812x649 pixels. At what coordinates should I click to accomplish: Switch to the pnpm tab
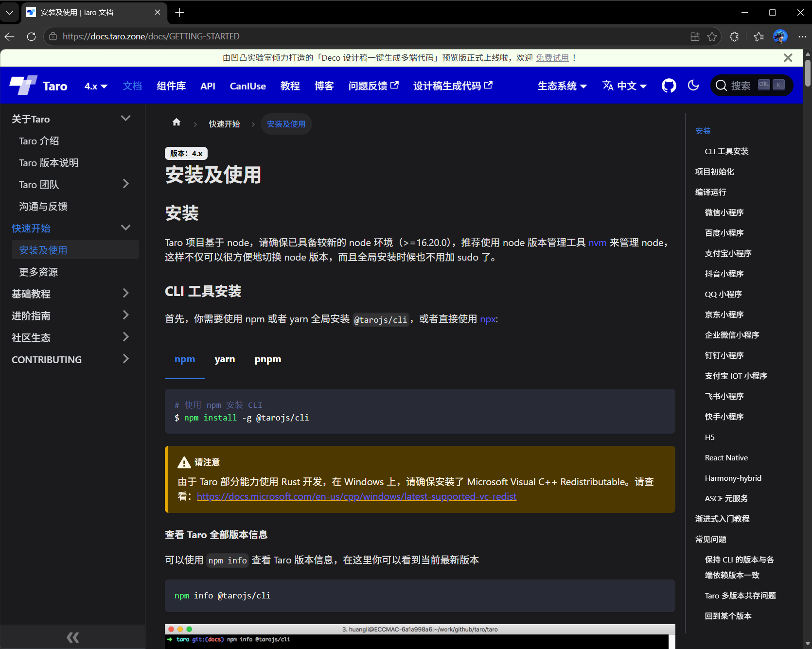coord(267,359)
